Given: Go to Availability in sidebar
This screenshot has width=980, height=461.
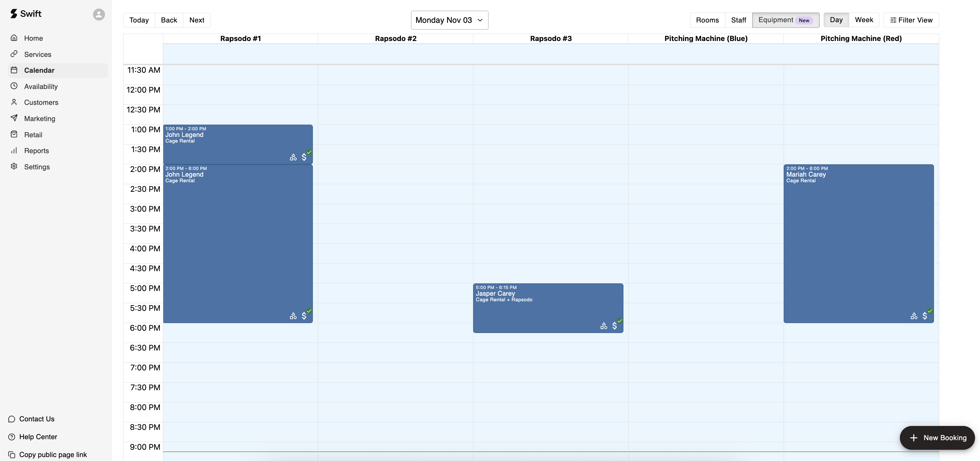Looking at the screenshot, I should (x=41, y=86).
